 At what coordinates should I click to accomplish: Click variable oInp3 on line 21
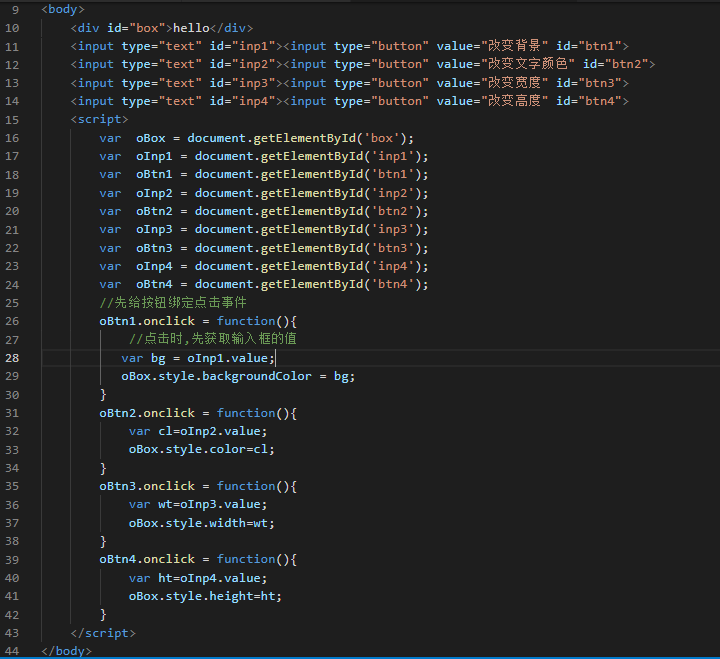click(154, 230)
